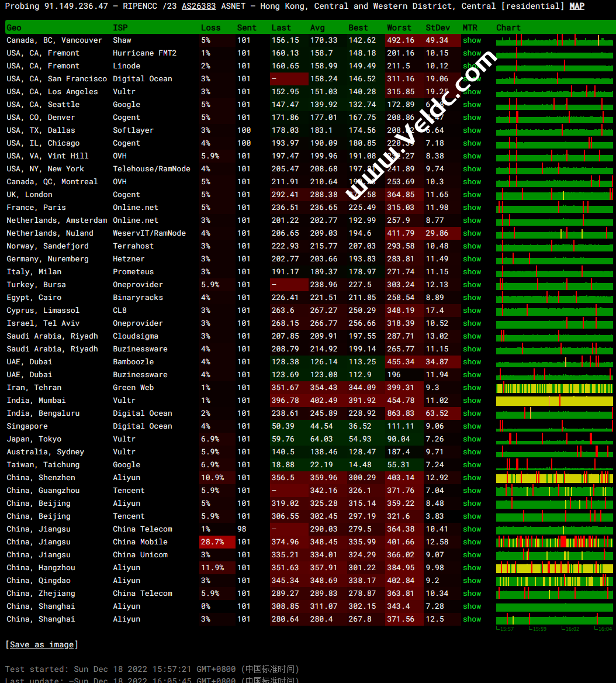Click the India Mumbai yellow chart
The image size is (616, 683).
pyautogui.click(x=555, y=401)
